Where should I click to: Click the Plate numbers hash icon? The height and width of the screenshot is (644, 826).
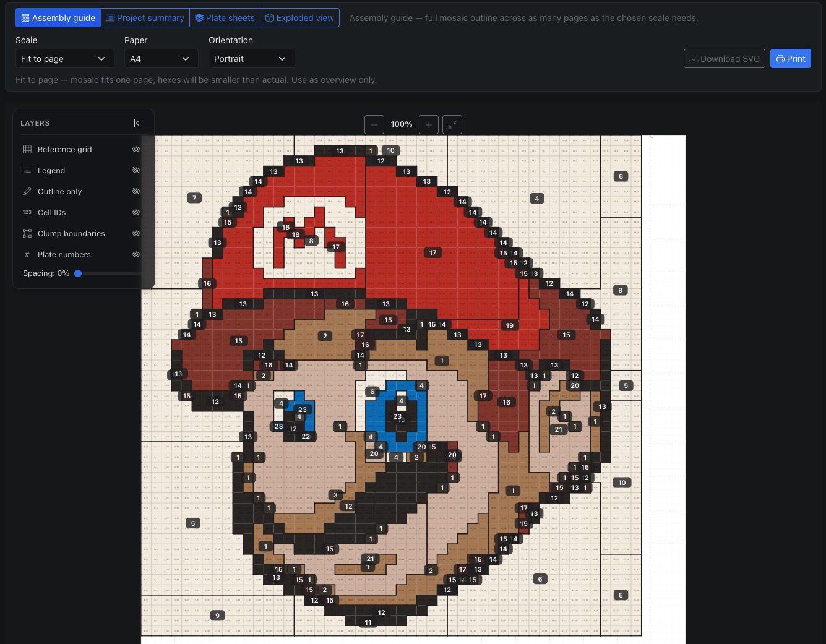(x=27, y=254)
